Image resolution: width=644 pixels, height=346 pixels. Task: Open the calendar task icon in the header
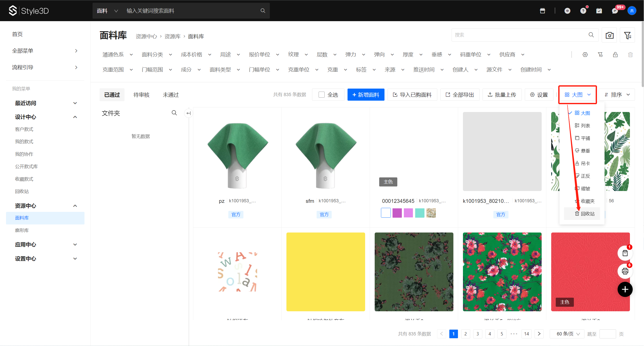click(599, 11)
